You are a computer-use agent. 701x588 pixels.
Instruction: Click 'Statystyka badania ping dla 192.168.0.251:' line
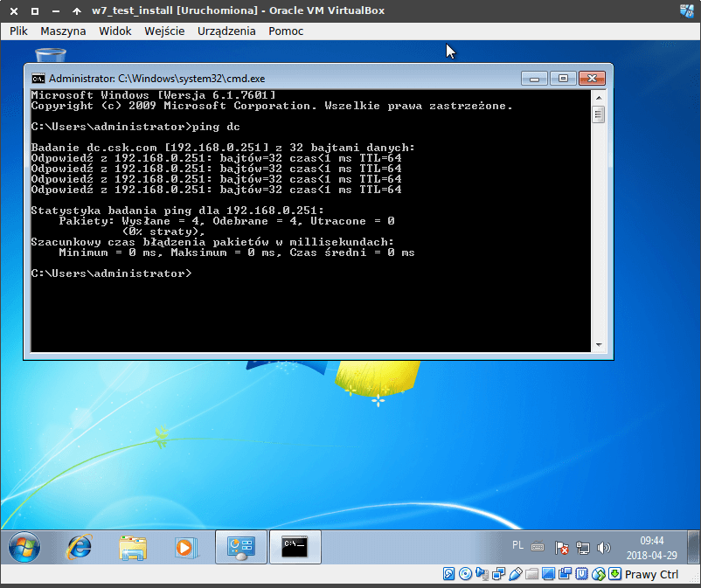177,211
